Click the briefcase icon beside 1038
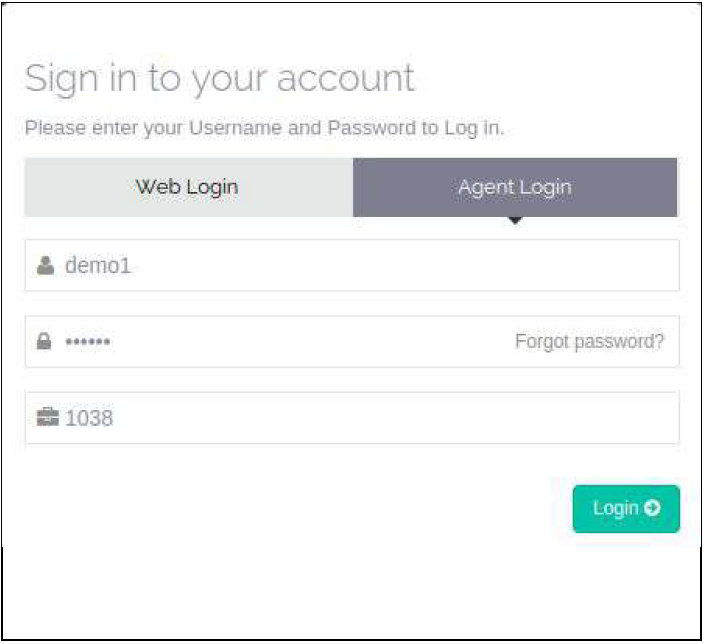This screenshot has width=705, height=644. [x=47, y=418]
